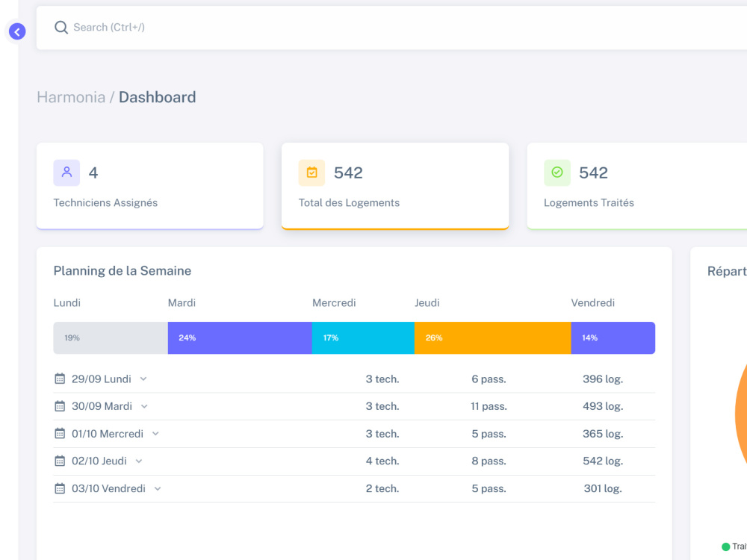Click the Planning de la Semaine heading

point(123,271)
